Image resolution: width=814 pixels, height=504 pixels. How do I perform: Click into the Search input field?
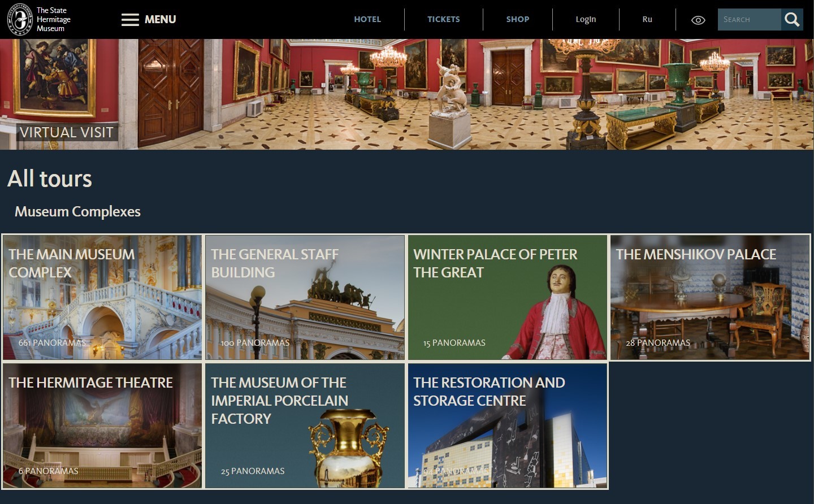[748, 19]
